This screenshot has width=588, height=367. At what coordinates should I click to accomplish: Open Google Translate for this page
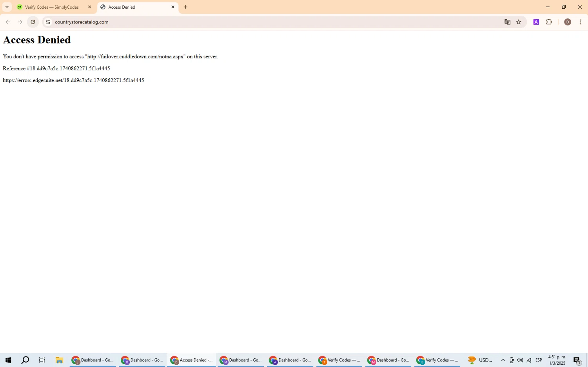[x=507, y=22]
